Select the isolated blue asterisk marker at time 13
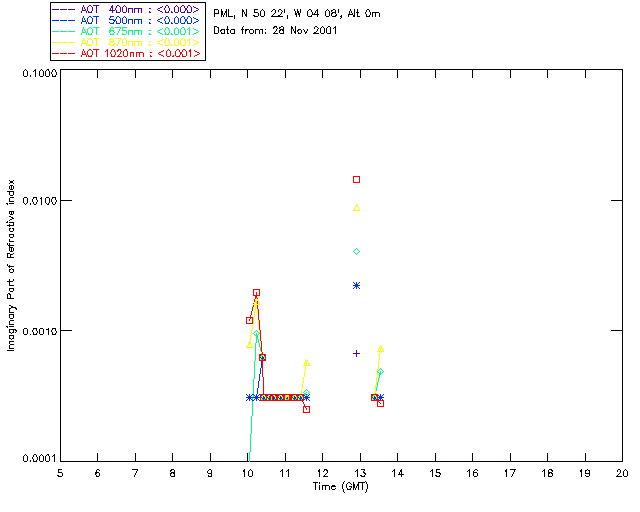Screen dimensions: 640x512 [356, 285]
